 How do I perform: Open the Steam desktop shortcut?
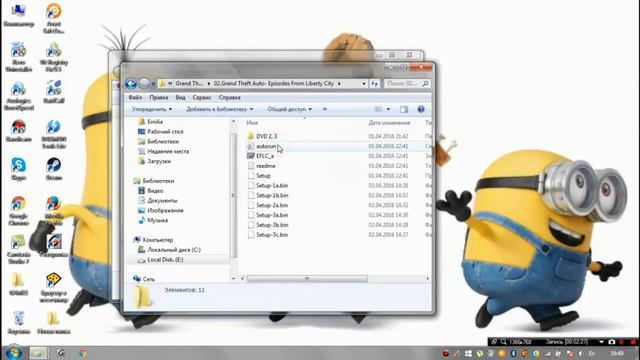click(53, 169)
